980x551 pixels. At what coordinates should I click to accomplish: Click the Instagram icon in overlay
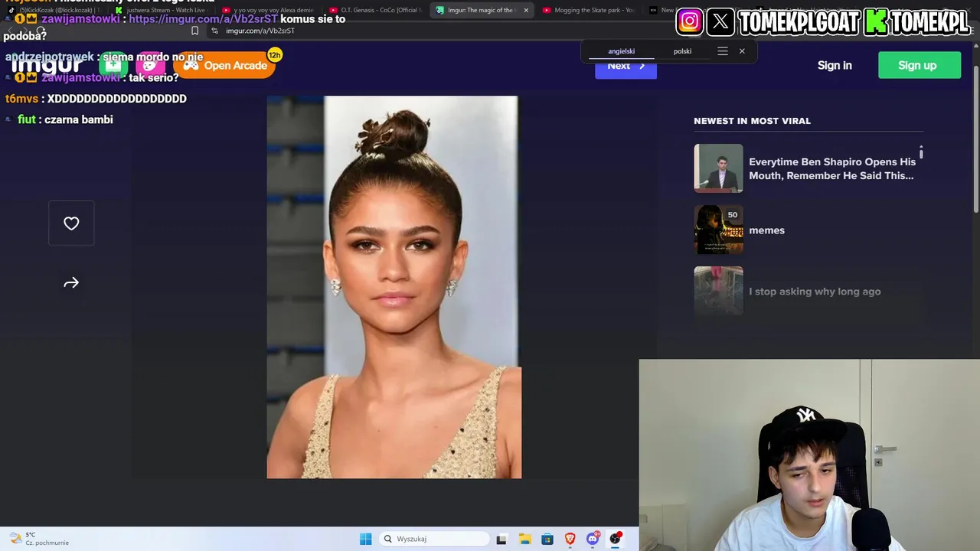[x=689, y=22]
